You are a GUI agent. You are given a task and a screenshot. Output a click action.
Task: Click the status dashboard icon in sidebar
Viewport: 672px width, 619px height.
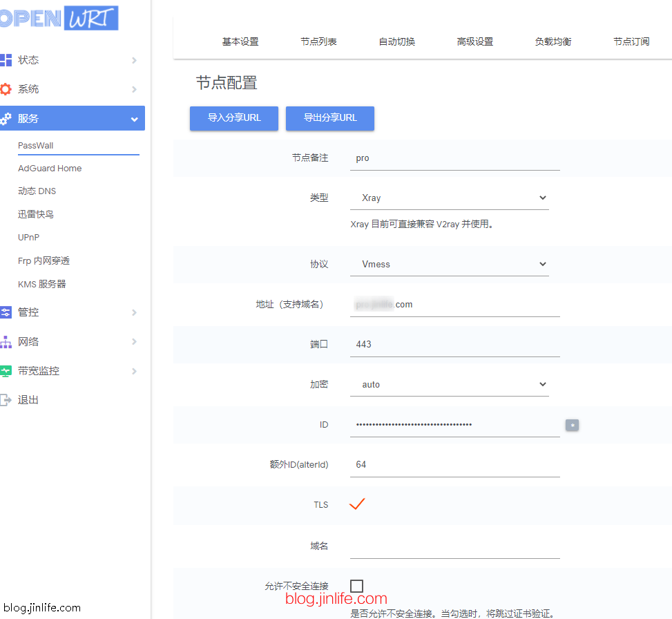6,60
